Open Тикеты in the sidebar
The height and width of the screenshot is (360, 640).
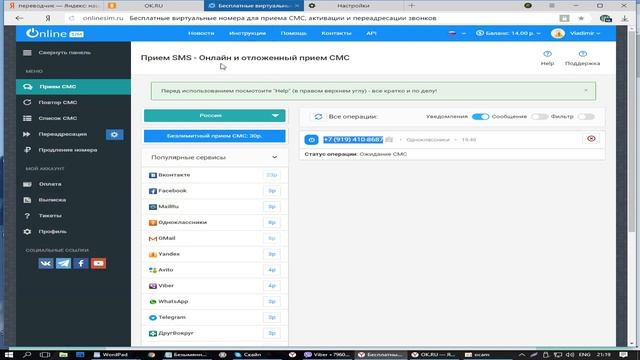[x=73, y=216]
